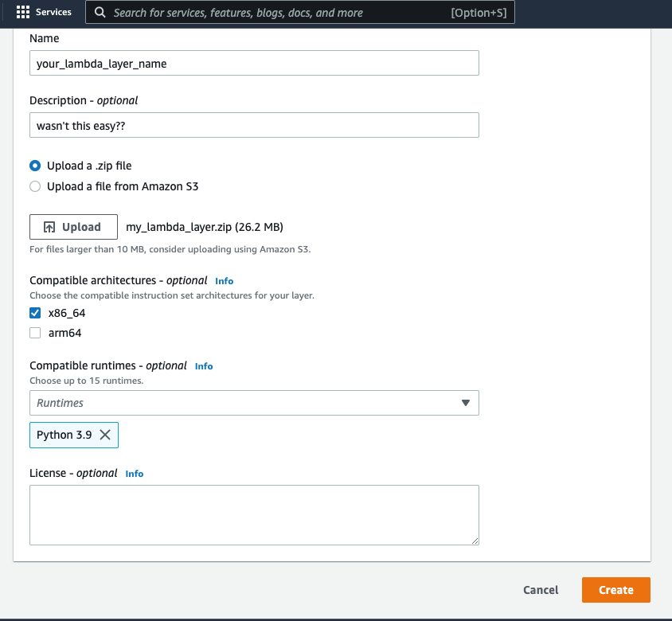The height and width of the screenshot is (621, 672).
Task: Open the Runtimes dropdown list
Action: click(x=254, y=403)
